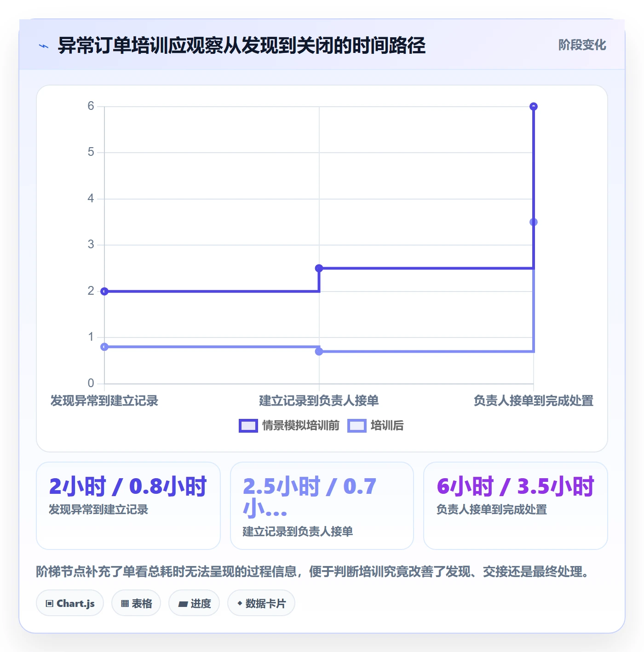The image size is (644, 652).
Task: Click the 表格 tag chip
Action: click(x=136, y=603)
